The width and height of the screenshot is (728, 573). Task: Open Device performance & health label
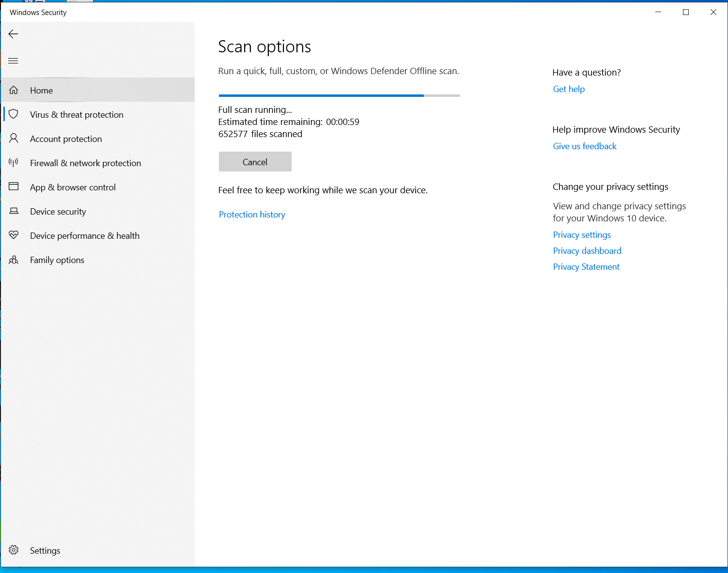pyautogui.click(x=85, y=236)
